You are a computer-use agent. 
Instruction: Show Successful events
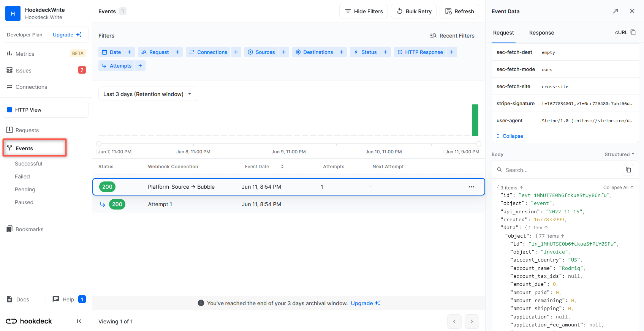(x=28, y=164)
